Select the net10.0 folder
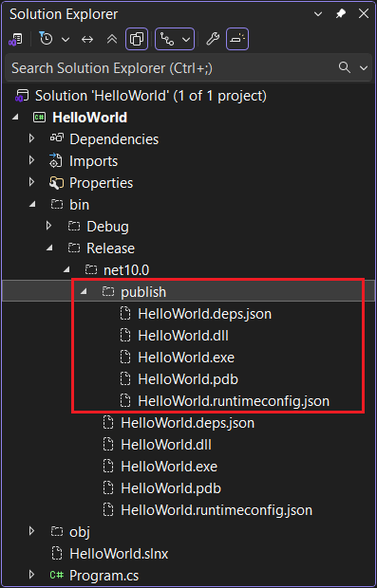This screenshot has height=588, width=377. [125, 270]
